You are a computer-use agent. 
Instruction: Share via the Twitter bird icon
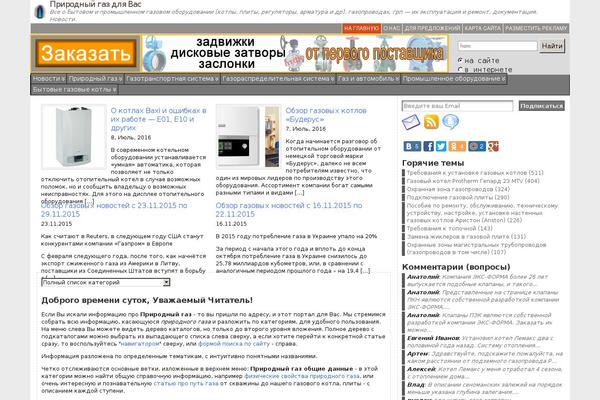[441, 146]
